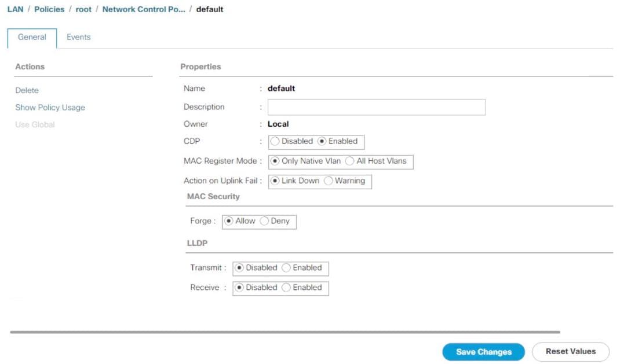Screen dimensions: 620x364
Task: Open Show Policy Usage action
Action: 50,108
